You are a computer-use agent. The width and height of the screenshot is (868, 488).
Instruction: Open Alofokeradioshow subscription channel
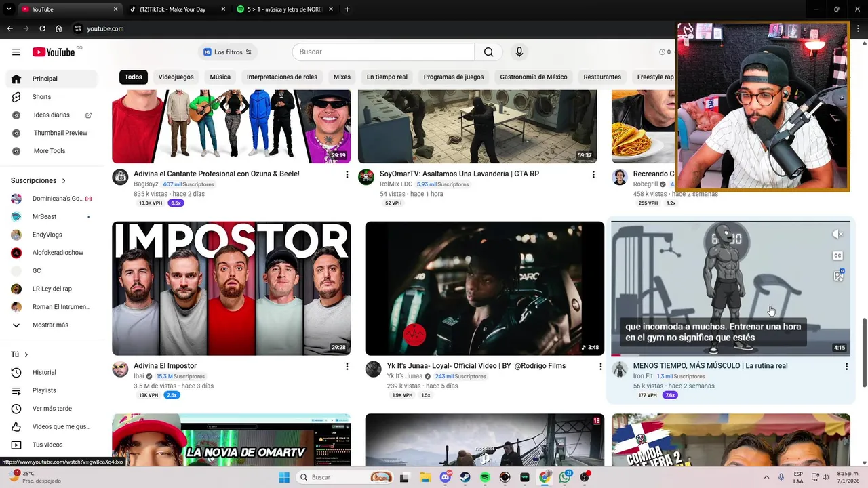[52, 253]
